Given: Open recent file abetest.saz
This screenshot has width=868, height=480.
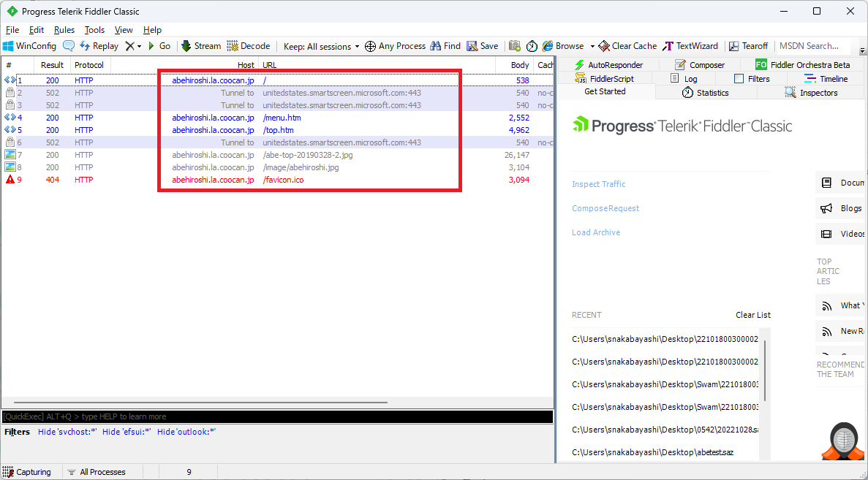Looking at the screenshot, I should [652, 452].
